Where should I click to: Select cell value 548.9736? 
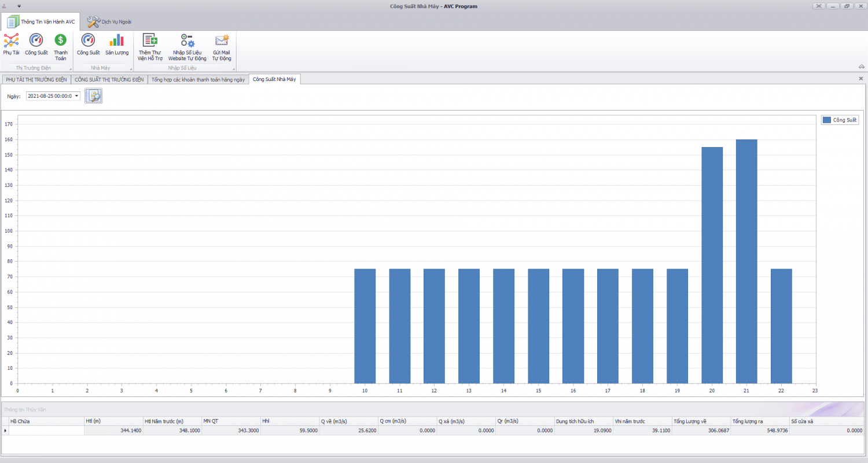(760, 431)
